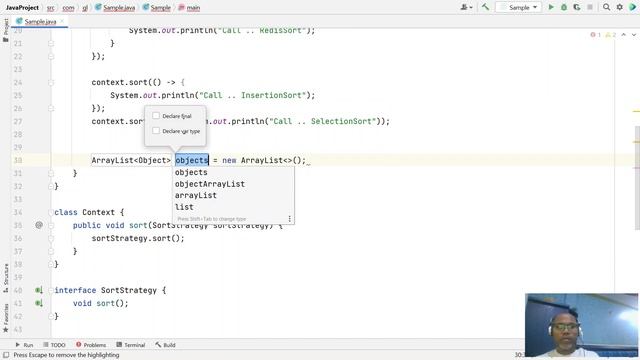Open the Favorites tool window

pos(6,318)
